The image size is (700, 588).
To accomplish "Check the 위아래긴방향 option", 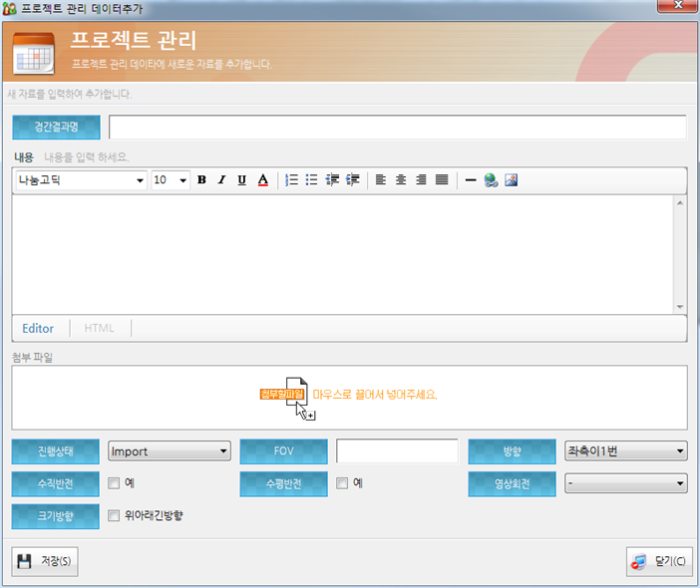I will click(x=114, y=517).
